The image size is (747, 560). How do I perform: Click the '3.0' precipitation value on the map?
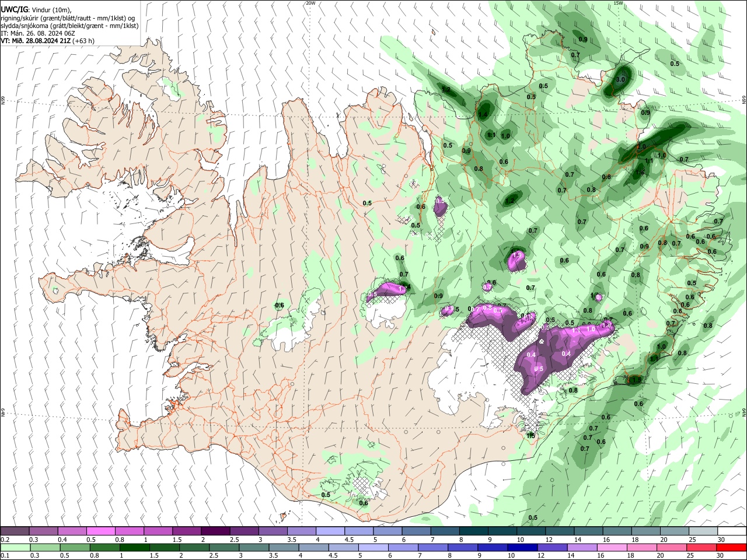[x=620, y=79]
